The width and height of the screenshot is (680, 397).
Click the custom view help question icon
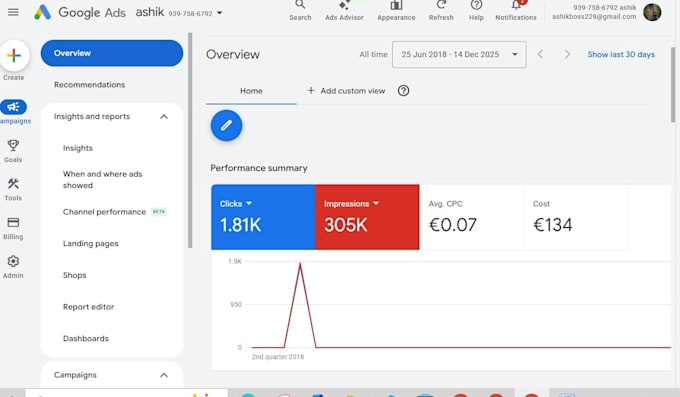tap(403, 91)
